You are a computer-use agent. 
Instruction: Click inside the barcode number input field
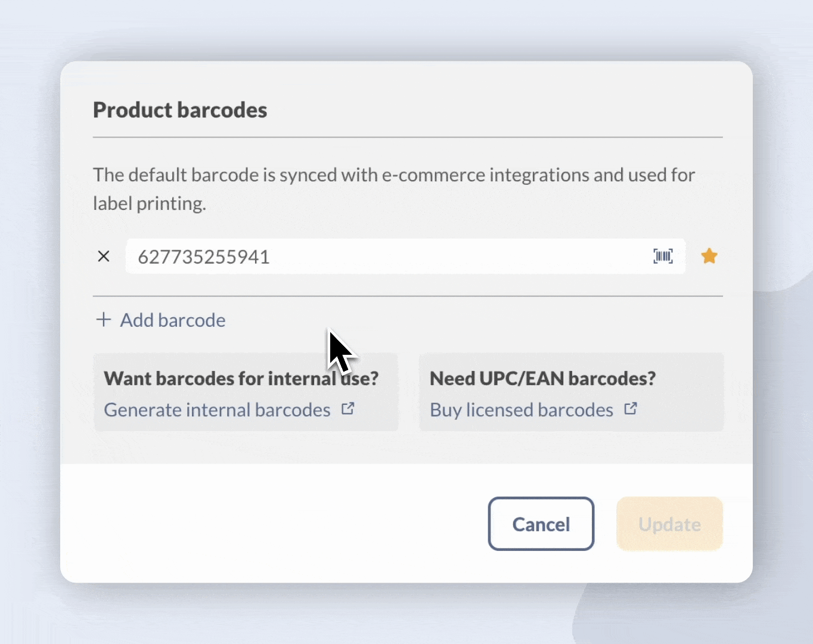point(358,256)
